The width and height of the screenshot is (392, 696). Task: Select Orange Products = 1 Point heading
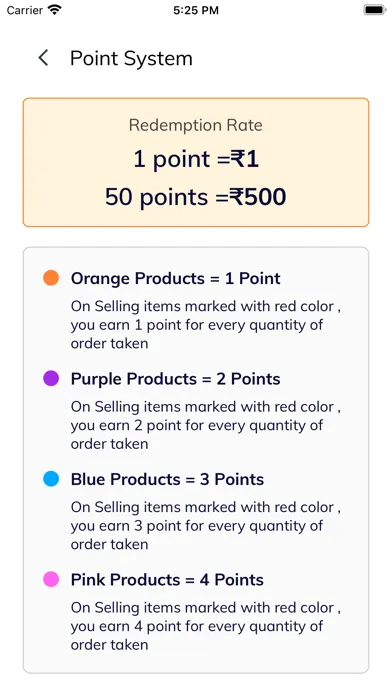[176, 278]
